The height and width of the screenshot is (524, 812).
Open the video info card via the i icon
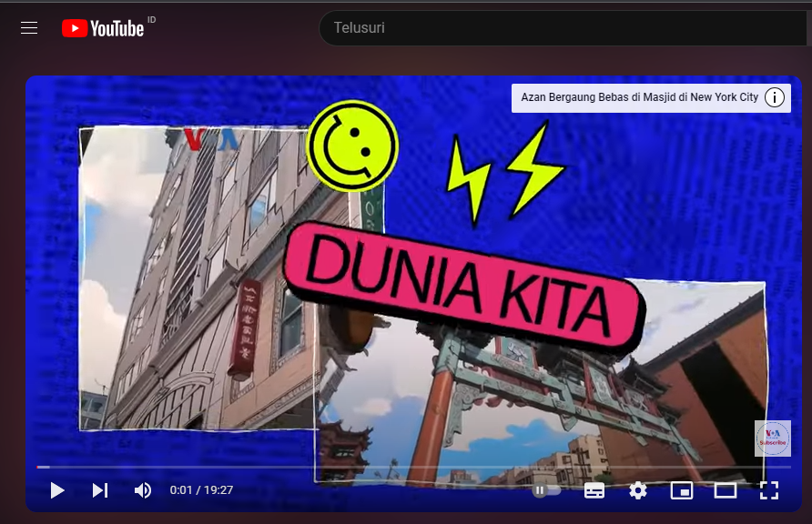tap(773, 97)
